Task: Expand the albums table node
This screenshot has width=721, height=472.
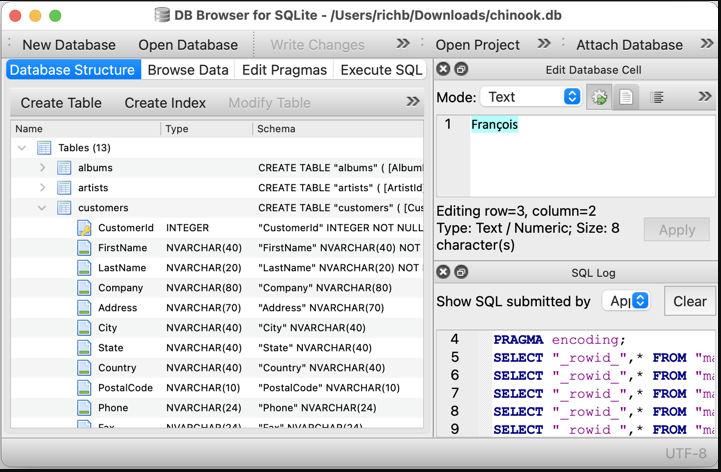Action: [x=43, y=168]
